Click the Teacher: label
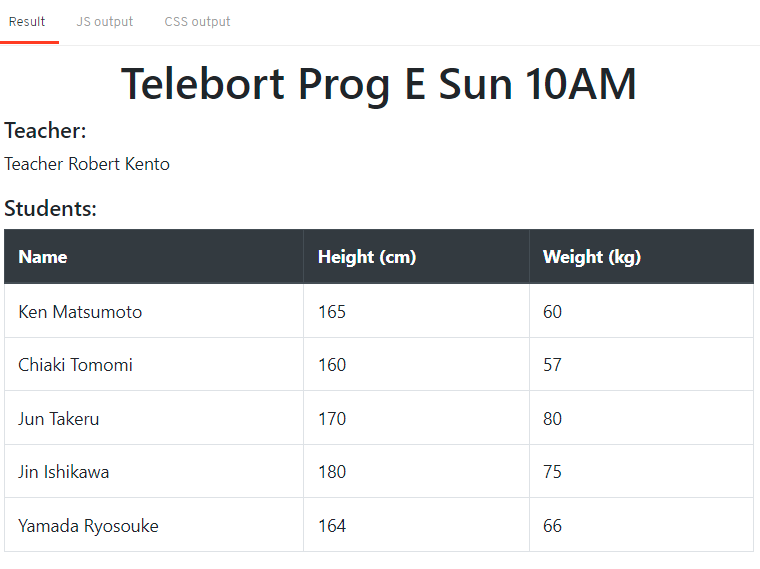760x569 pixels. (x=45, y=131)
